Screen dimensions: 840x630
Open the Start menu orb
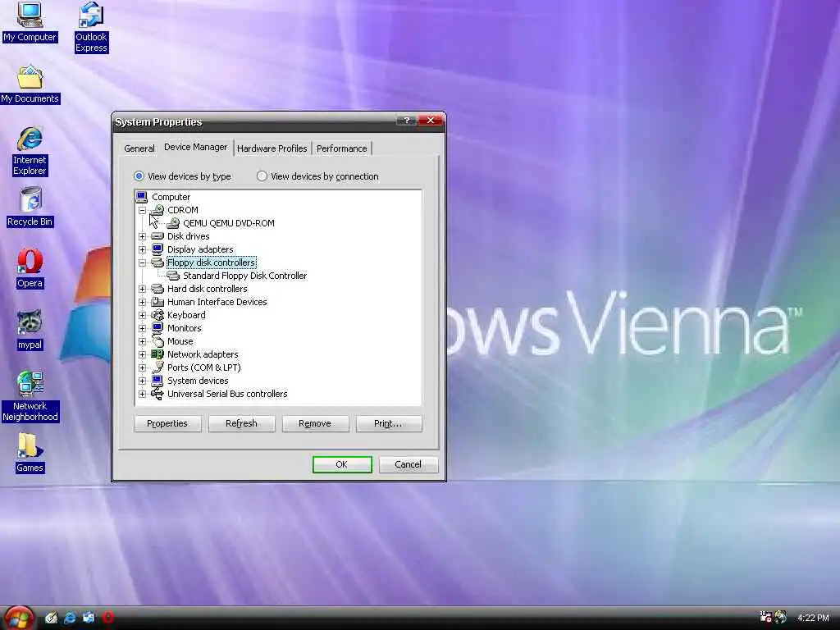coord(20,618)
